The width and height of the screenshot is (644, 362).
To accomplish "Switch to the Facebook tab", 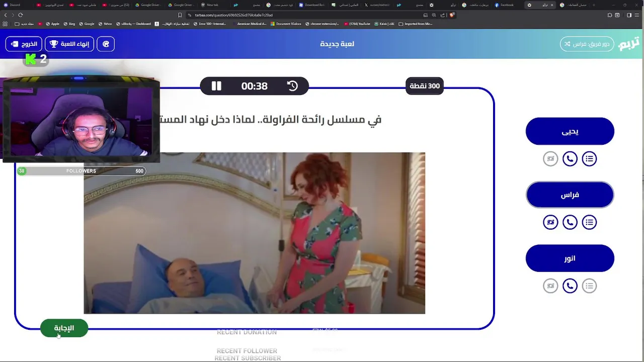I will tap(507, 5).
